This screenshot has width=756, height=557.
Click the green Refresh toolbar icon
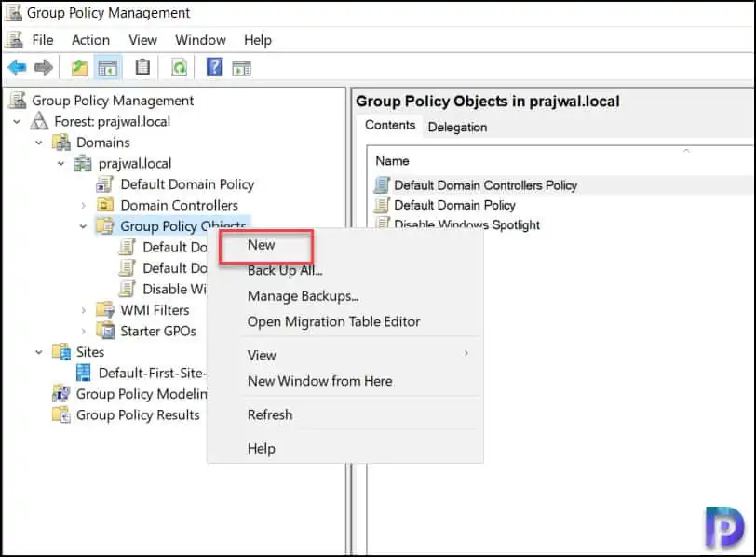[x=179, y=67]
